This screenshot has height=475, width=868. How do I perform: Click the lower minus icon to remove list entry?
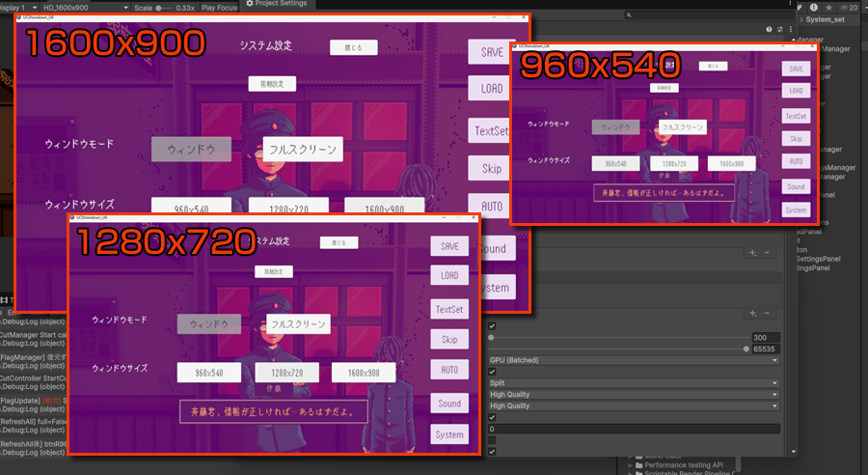(767, 313)
